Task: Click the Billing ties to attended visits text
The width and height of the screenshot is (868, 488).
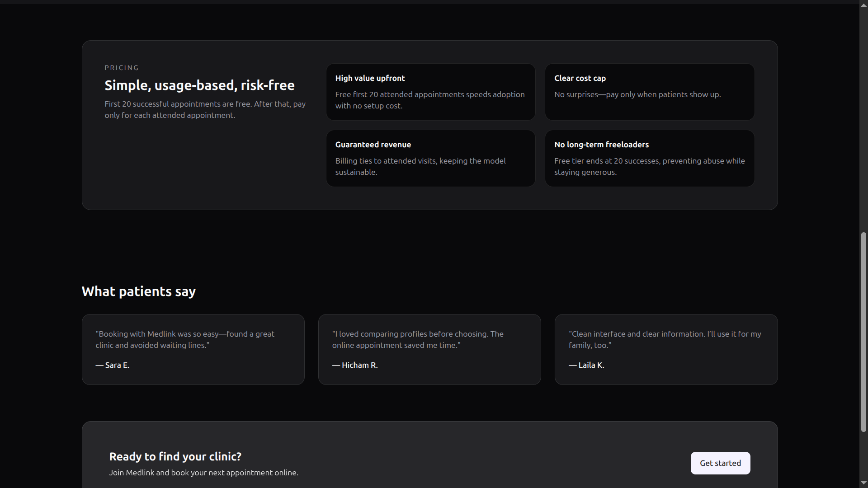Action: click(x=420, y=166)
